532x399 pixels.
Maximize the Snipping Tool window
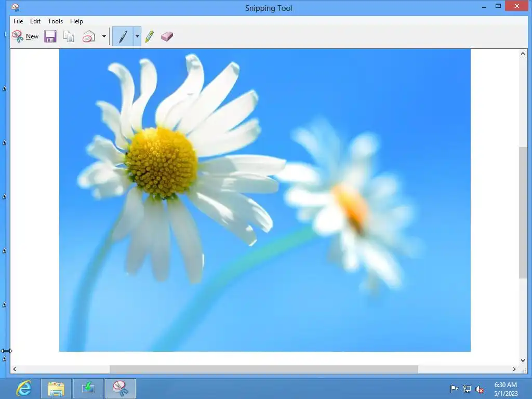pos(498,6)
